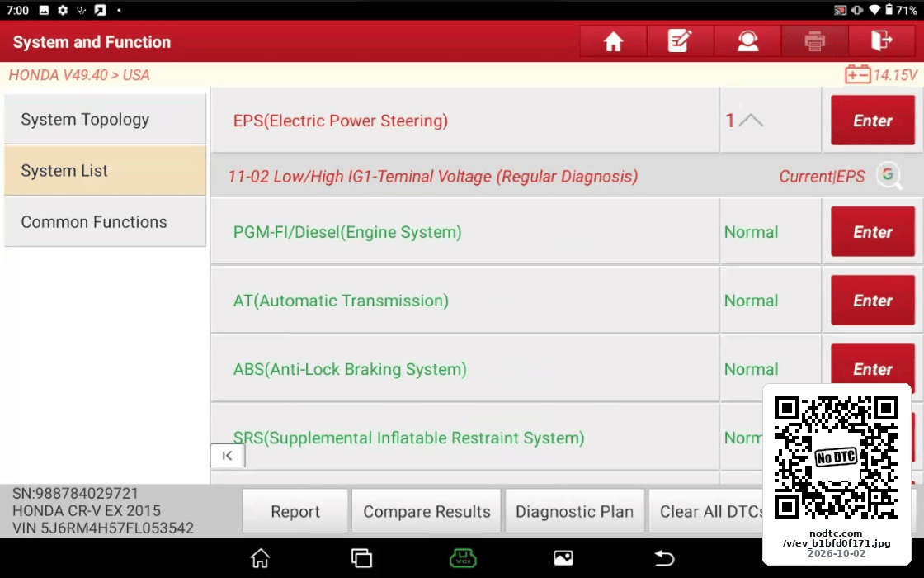Click the Normal status of AT row

click(x=752, y=301)
